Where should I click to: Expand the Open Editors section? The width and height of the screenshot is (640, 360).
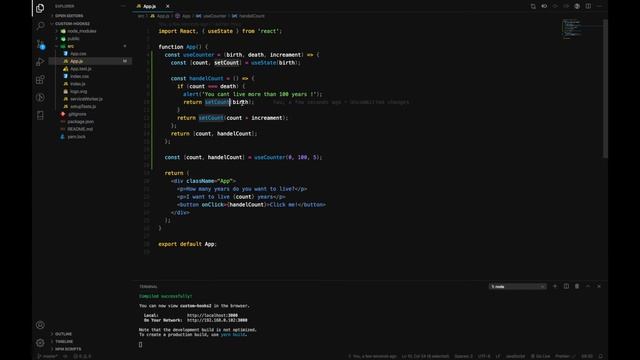(69, 16)
